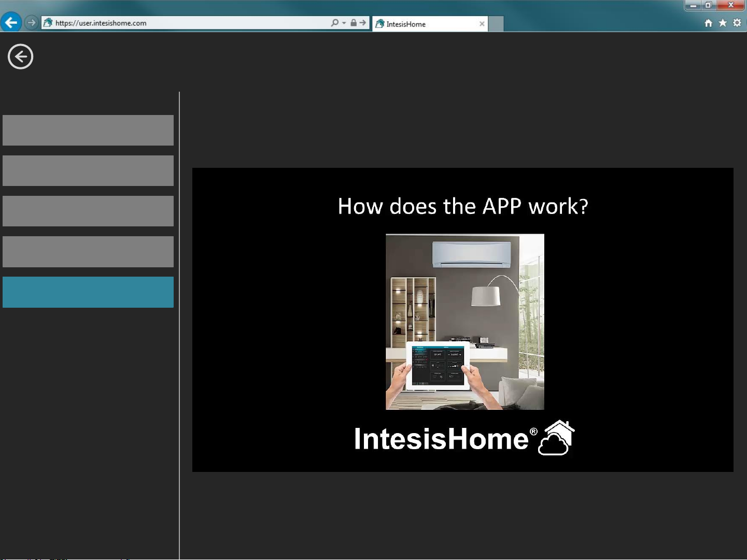Click the "How does the APP work?" heading

coord(463,206)
